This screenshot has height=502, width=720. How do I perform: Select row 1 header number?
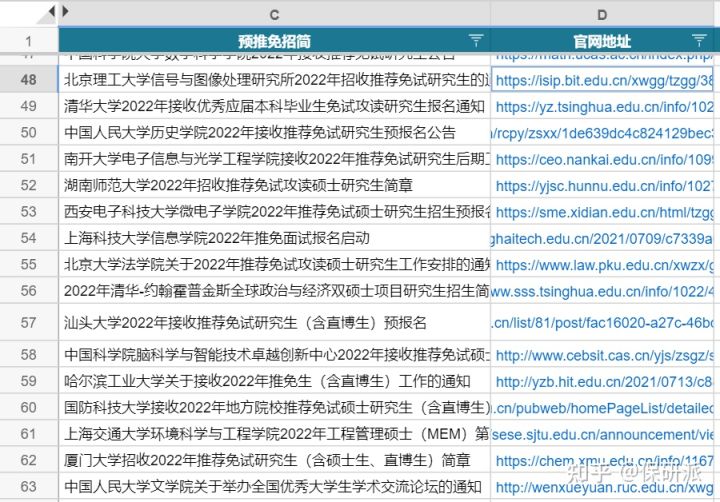(x=28, y=41)
